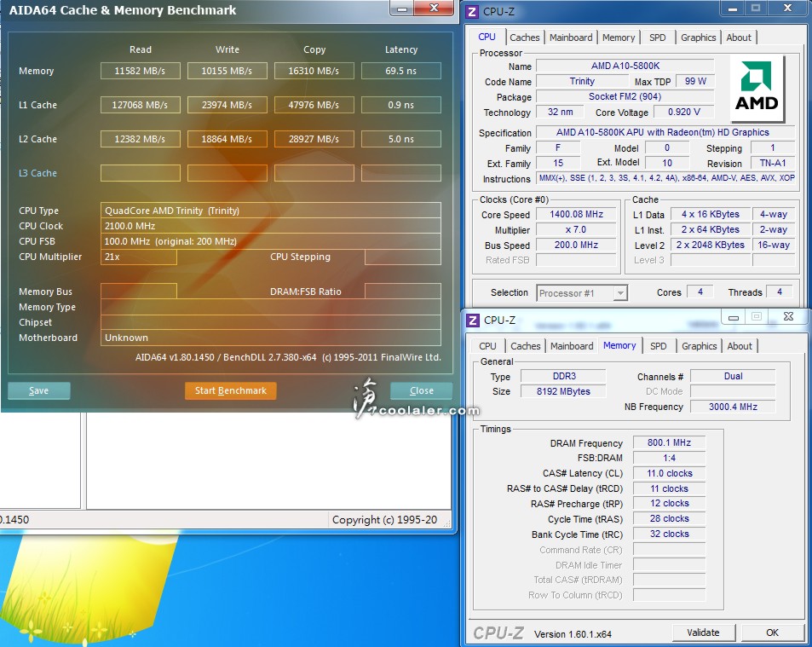Open About tab in lower CPU-Z window
The width and height of the screenshot is (812, 647).
point(739,346)
